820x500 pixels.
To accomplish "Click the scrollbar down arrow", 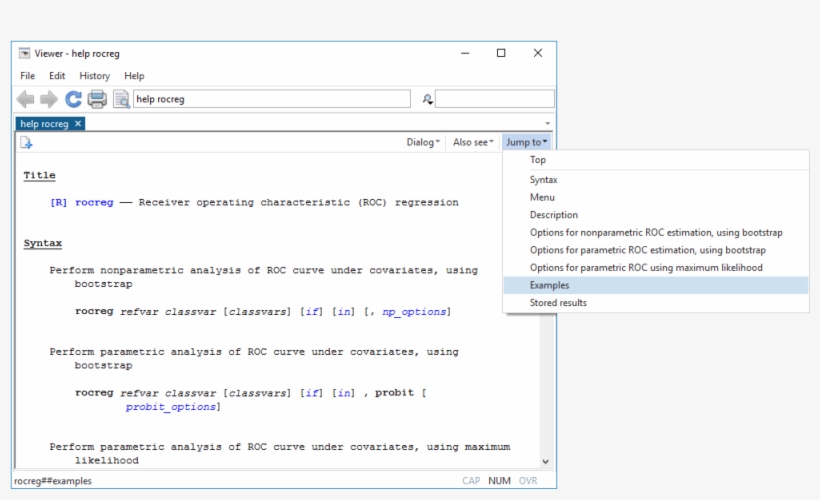I will (x=545, y=461).
